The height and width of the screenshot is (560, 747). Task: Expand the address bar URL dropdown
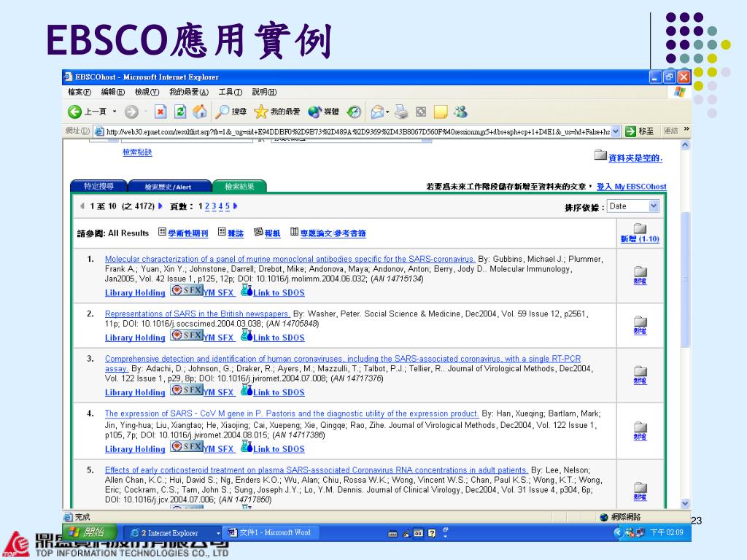(x=616, y=131)
